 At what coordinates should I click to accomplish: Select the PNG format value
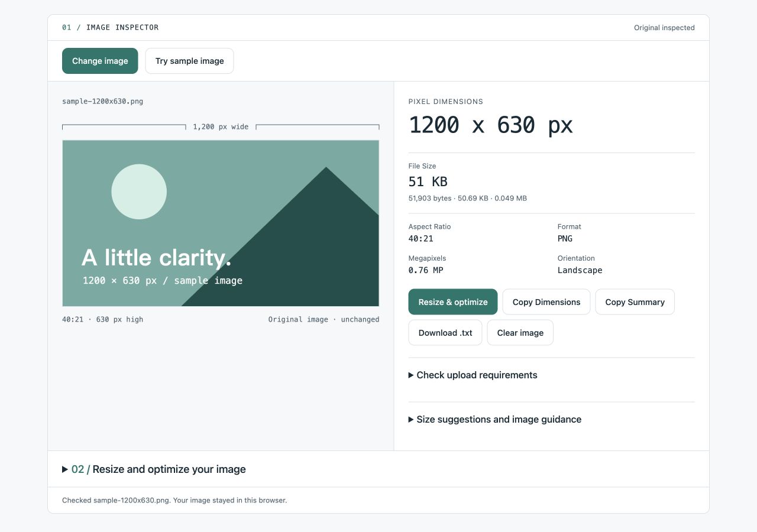[x=565, y=239]
